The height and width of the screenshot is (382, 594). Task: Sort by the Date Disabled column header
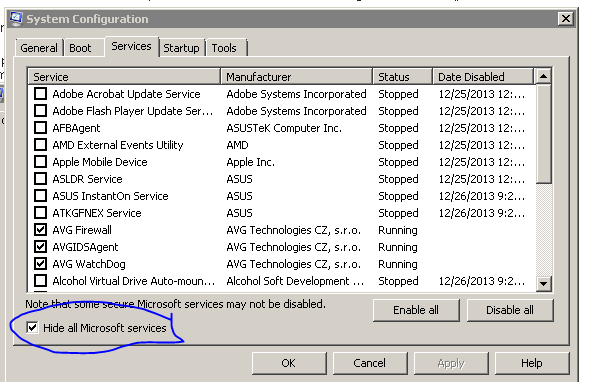pyautogui.click(x=483, y=77)
